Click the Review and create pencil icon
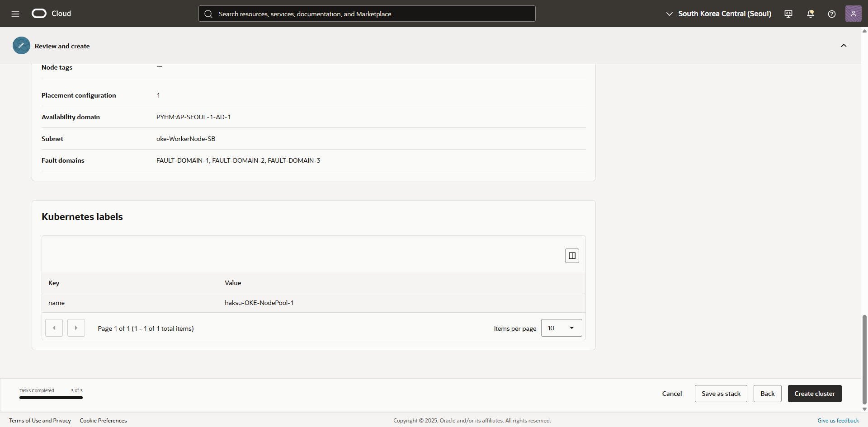 21,46
